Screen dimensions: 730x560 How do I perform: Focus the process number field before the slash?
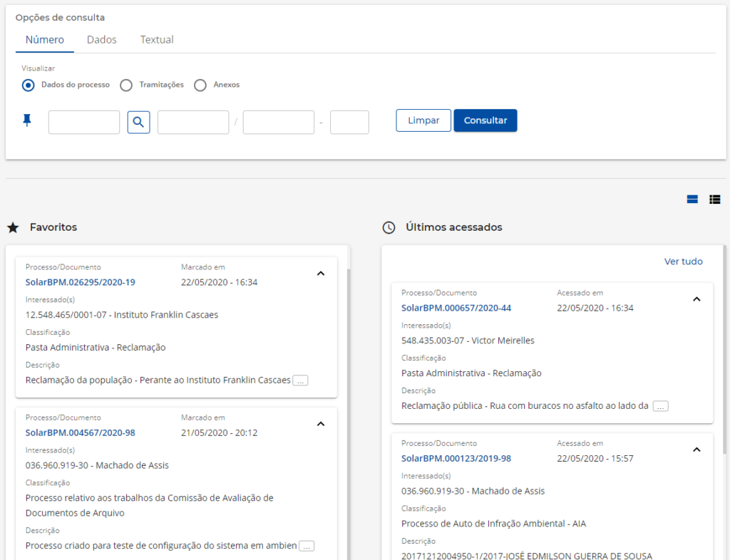(193, 123)
